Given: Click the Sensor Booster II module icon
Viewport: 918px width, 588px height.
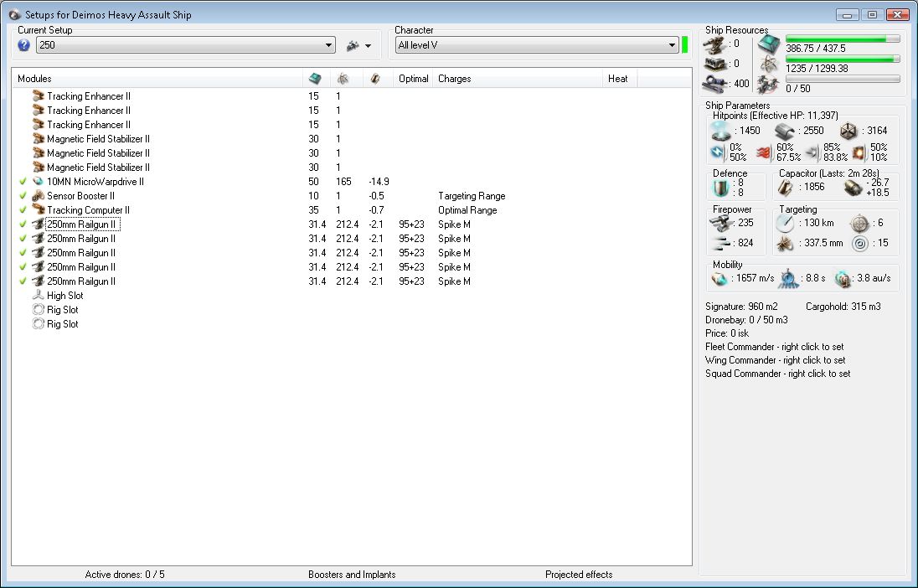Looking at the screenshot, I should click(39, 196).
